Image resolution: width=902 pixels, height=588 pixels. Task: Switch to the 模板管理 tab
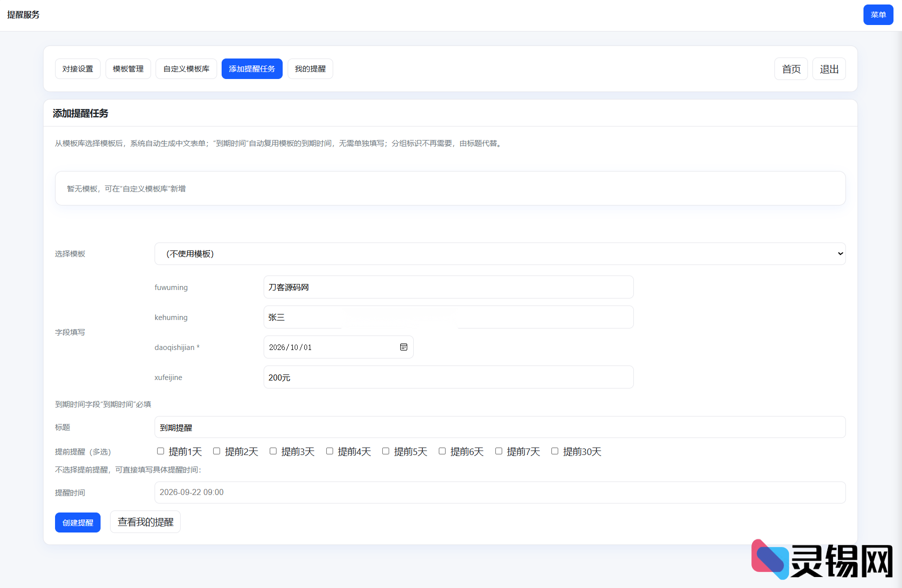[128, 68]
